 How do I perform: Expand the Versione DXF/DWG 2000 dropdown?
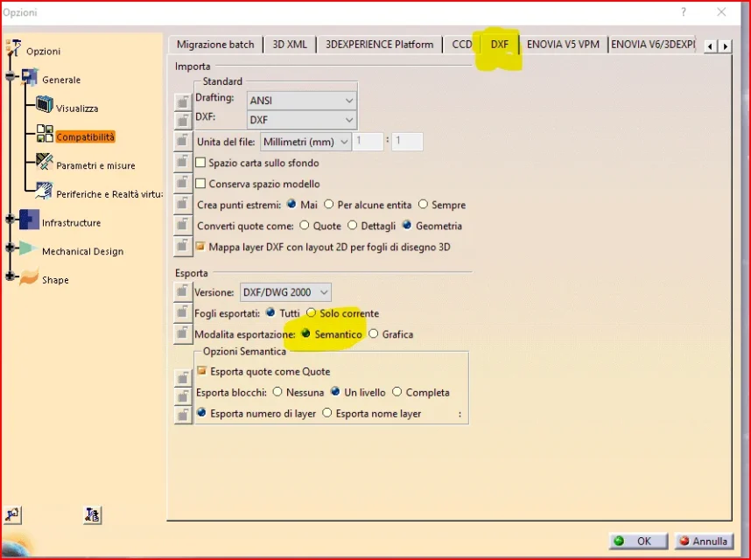point(285,292)
